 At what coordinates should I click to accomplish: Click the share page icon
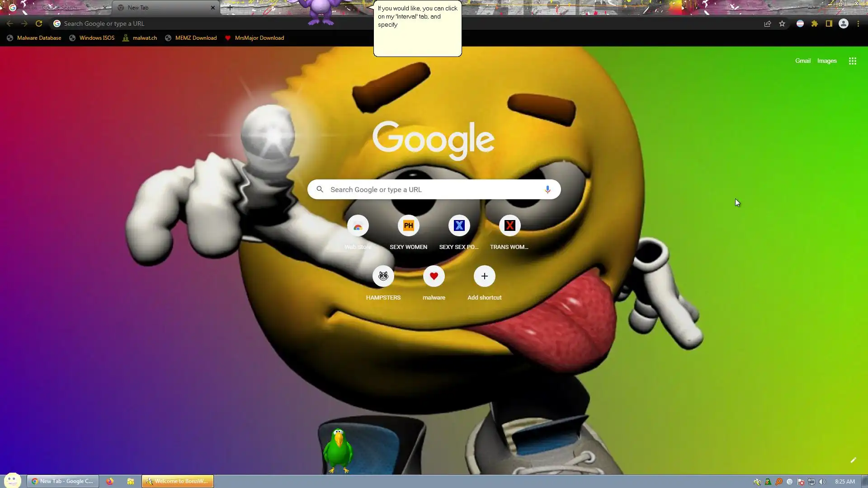point(767,24)
